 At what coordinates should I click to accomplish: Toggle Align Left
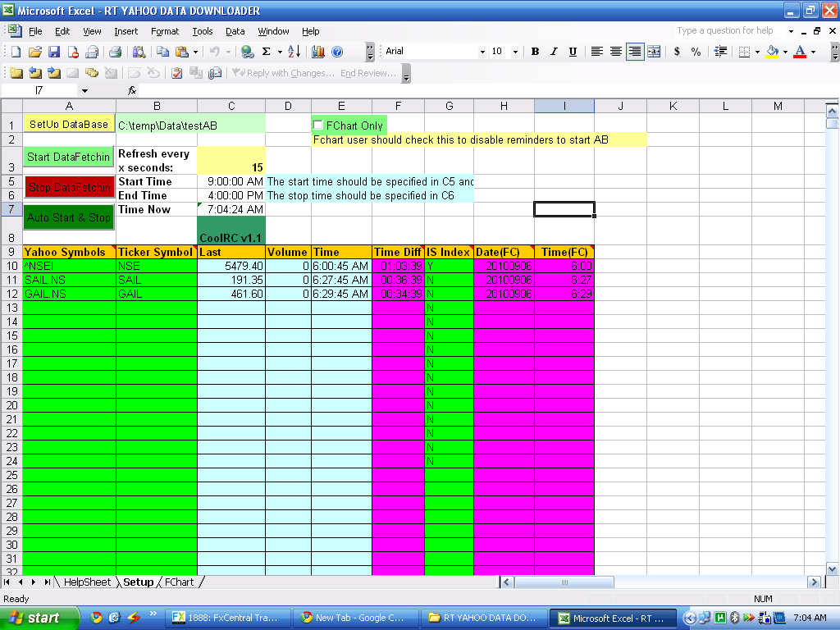[x=597, y=52]
